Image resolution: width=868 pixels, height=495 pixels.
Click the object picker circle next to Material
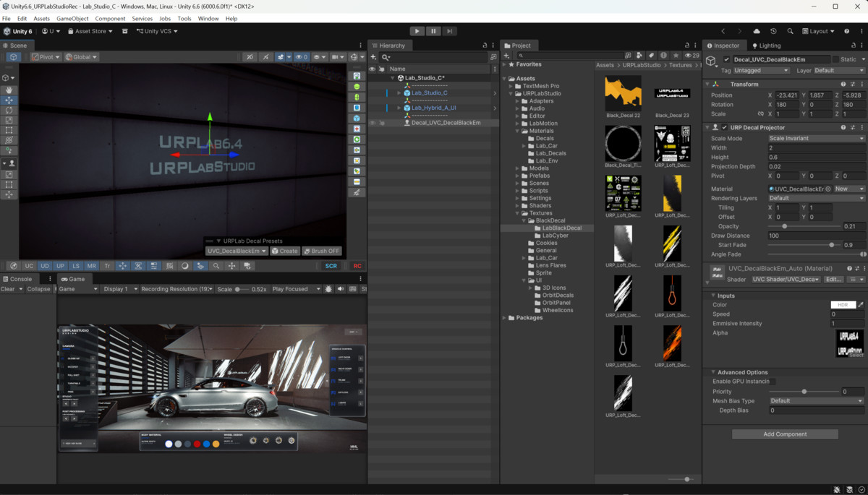click(828, 189)
